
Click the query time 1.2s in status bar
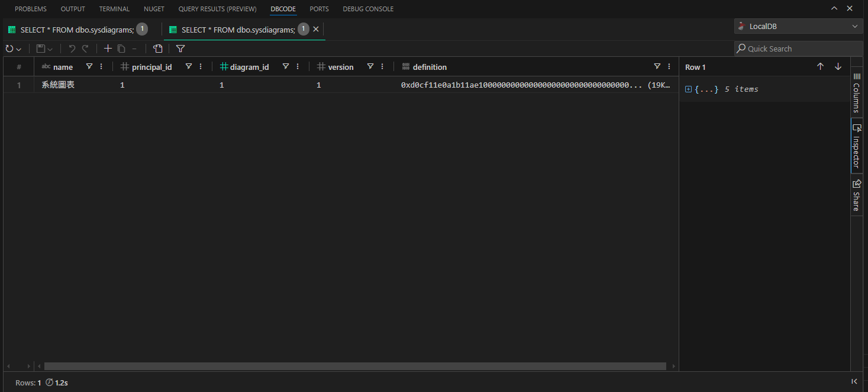(57, 383)
